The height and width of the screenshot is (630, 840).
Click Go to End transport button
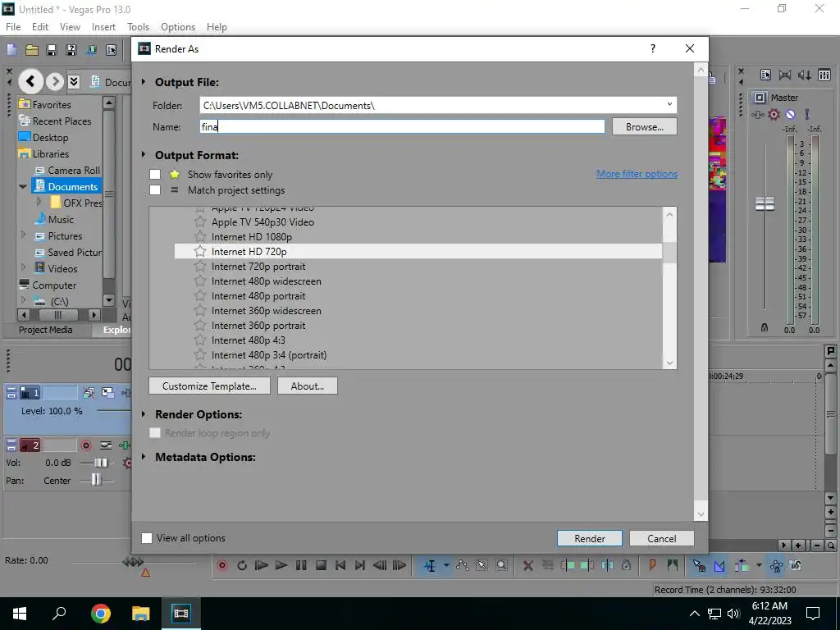click(x=360, y=565)
